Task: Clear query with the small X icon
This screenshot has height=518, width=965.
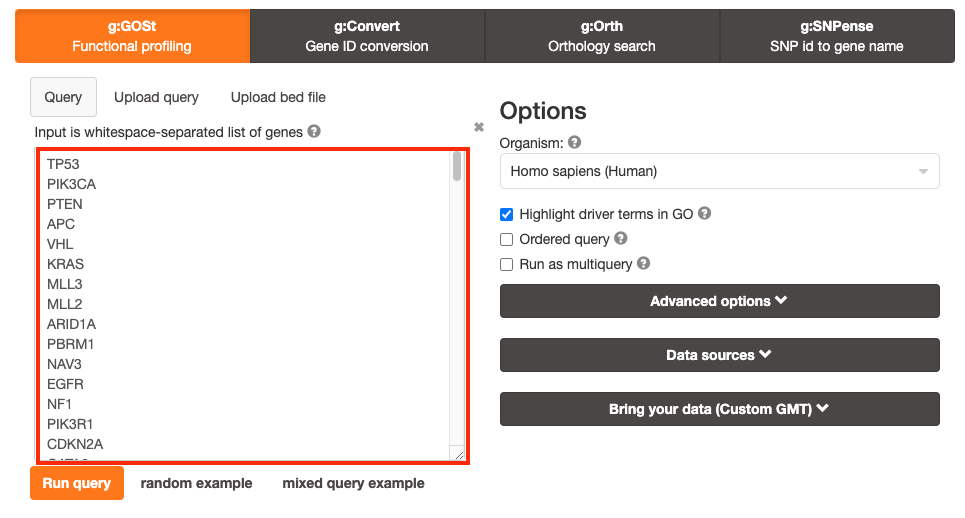Action: pyautogui.click(x=479, y=127)
